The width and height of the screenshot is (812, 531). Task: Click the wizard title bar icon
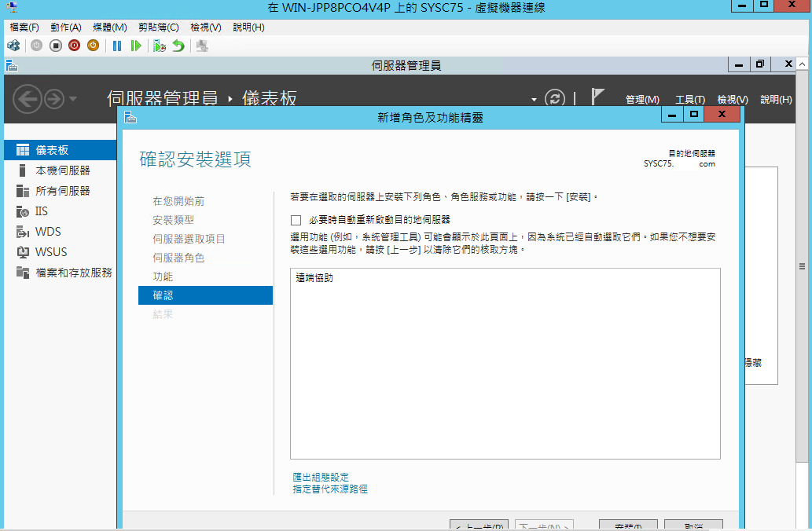click(130, 118)
